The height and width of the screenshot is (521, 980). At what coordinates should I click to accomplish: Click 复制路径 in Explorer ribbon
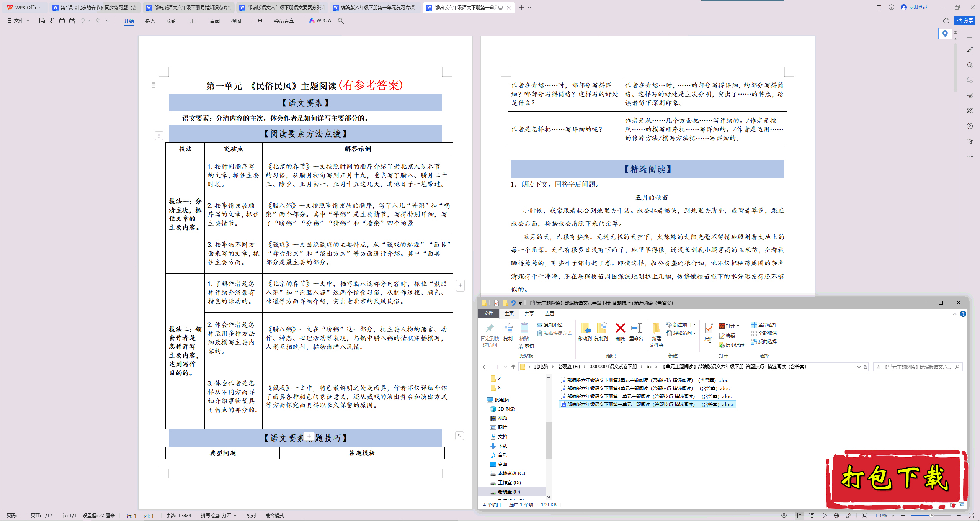[x=550, y=324]
